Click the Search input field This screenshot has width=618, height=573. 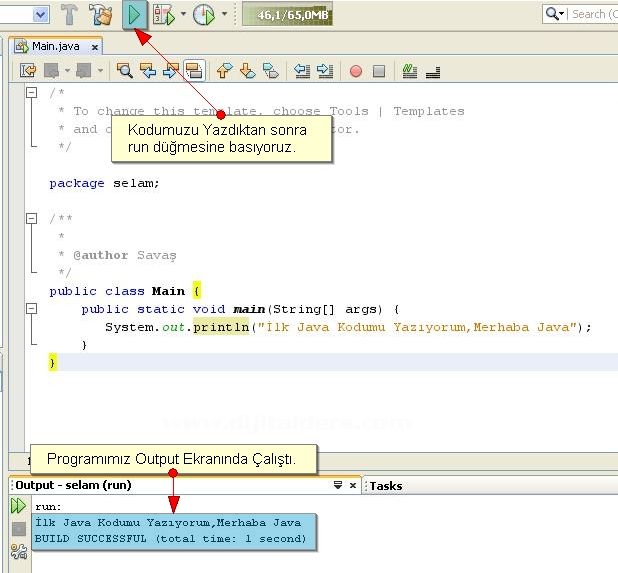tap(594, 14)
